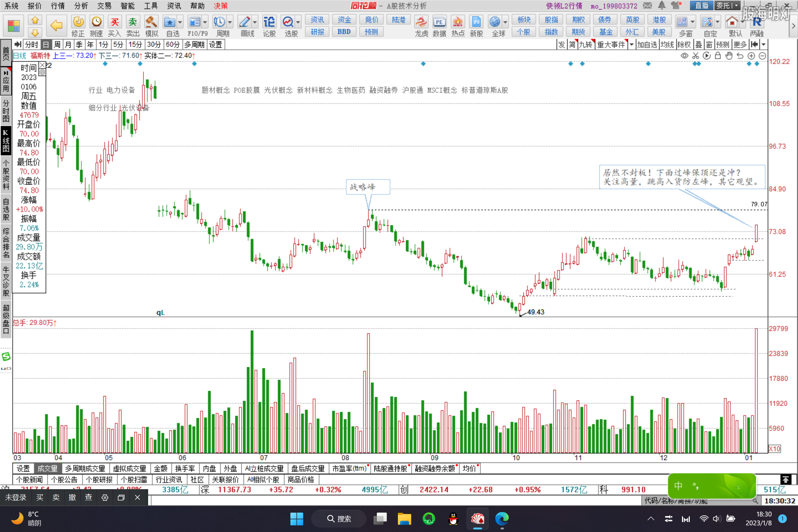Open the 多窗 multi-window icon
The width and height of the screenshot is (798, 532).
(682, 22)
